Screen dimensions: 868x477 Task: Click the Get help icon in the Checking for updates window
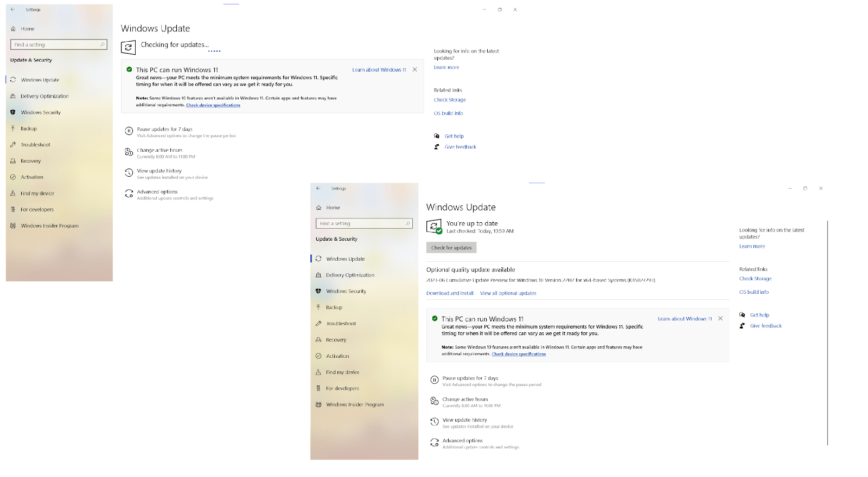click(437, 136)
